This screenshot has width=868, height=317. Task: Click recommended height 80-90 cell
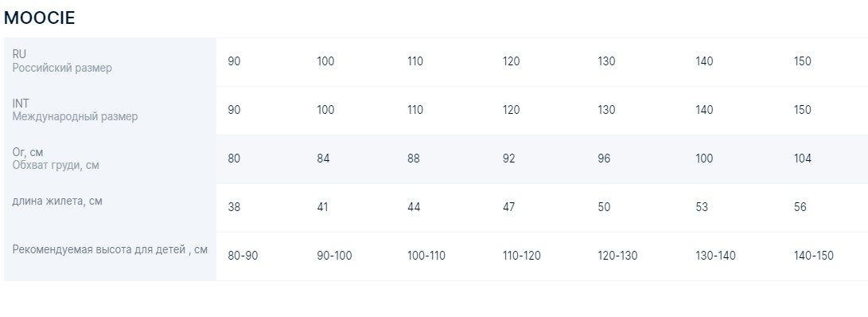click(243, 256)
